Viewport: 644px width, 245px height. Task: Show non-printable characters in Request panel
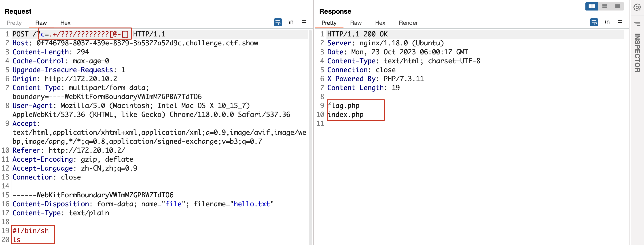291,23
